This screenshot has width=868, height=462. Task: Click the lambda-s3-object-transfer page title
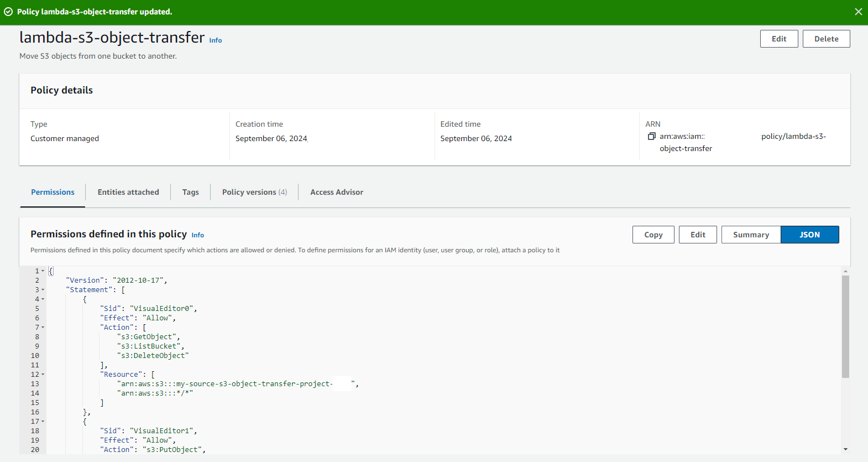tap(112, 37)
